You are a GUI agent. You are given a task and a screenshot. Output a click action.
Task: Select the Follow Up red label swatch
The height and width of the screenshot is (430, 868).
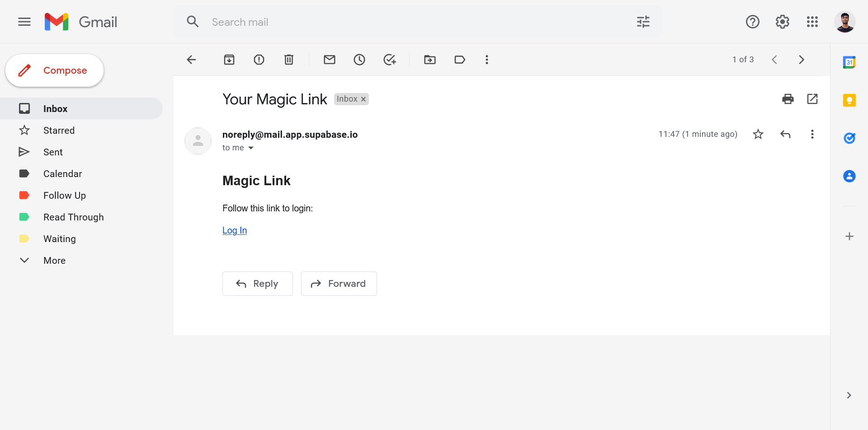(24, 195)
